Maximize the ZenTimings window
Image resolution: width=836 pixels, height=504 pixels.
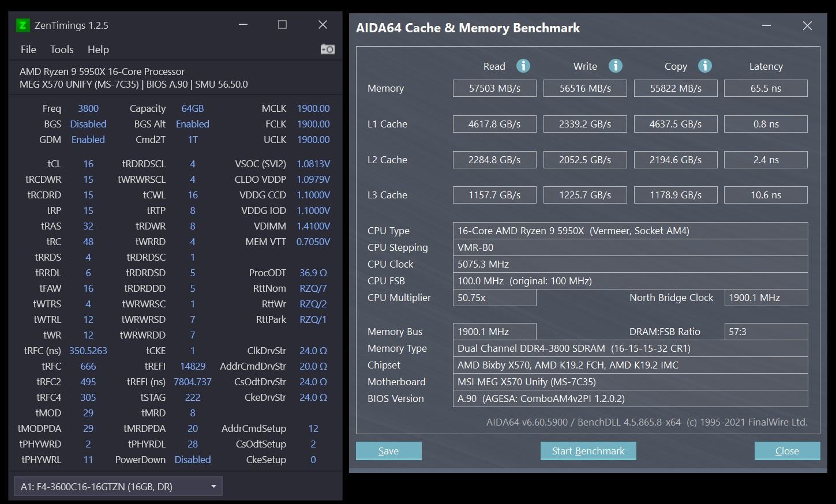pos(282,25)
